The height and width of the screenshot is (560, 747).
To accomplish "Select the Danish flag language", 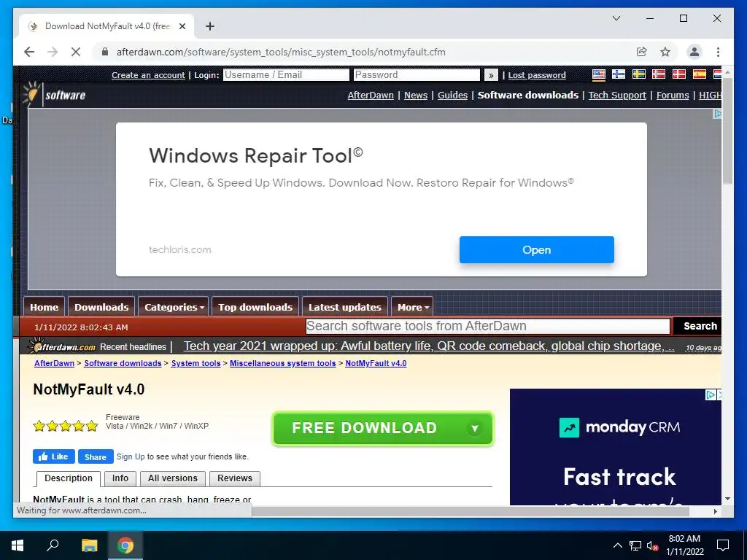I will click(x=678, y=74).
